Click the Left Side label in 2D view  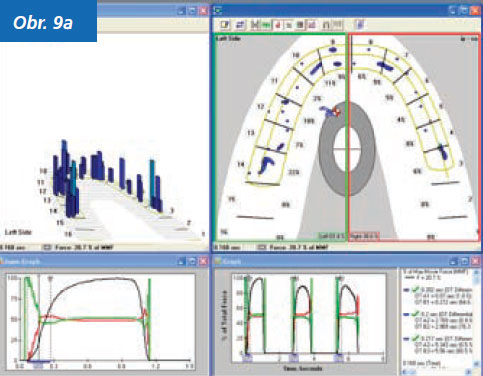[x=228, y=39]
